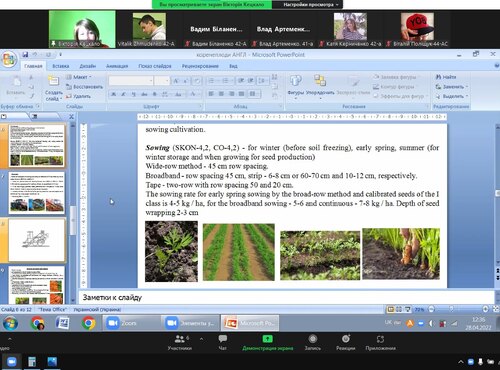This screenshot has width=500, height=370.
Task: Click Демонстрация экрана share screen
Action: tap(268, 343)
